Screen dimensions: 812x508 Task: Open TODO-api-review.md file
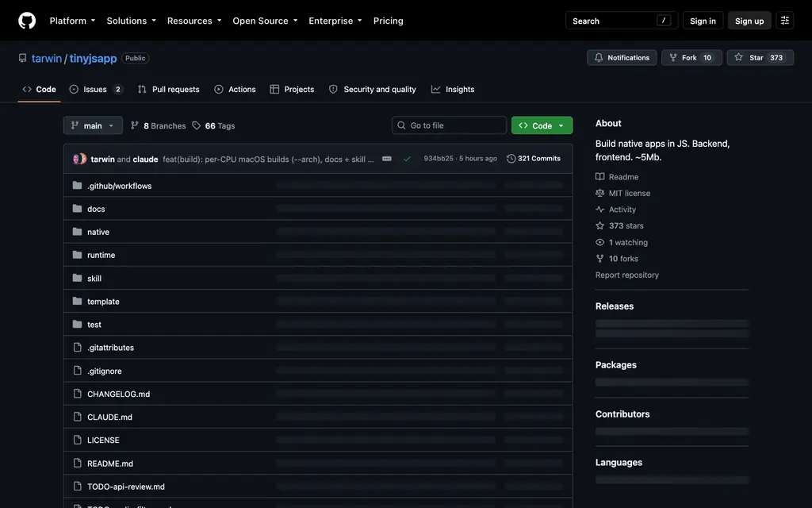tap(126, 487)
